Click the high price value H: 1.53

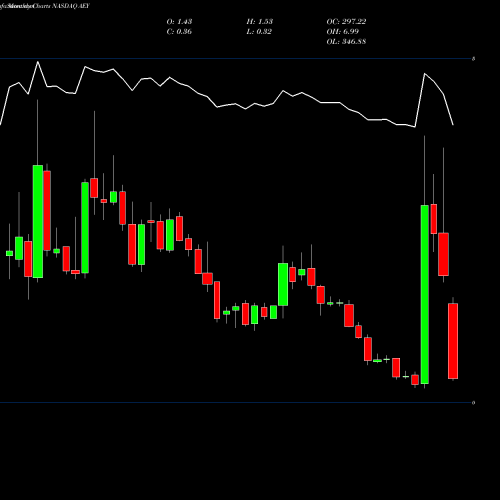coord(259,22)
